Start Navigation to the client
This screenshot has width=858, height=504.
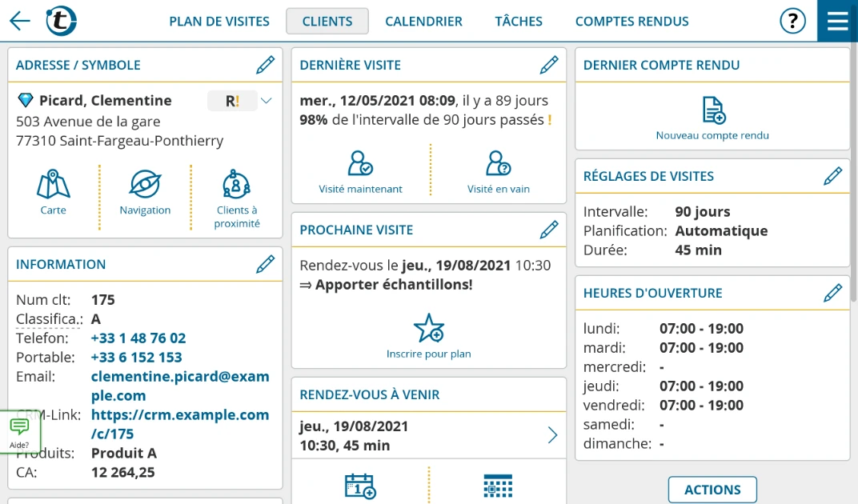[145, 193]
